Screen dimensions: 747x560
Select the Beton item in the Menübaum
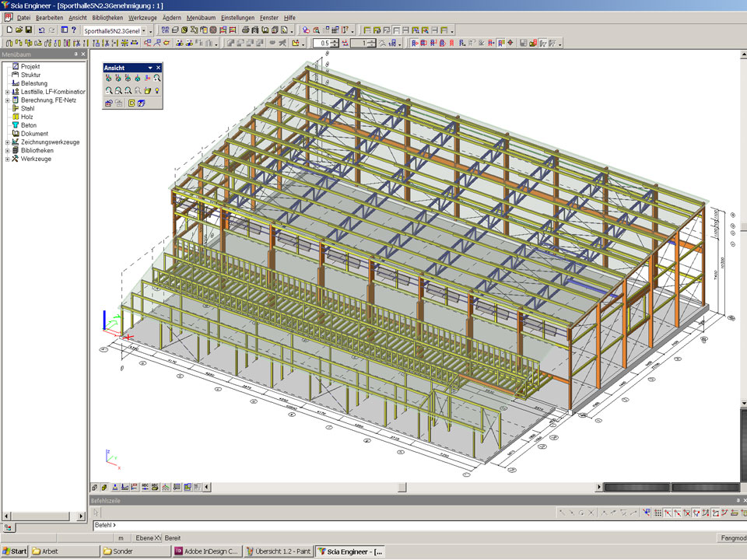[x=28, y=125]
